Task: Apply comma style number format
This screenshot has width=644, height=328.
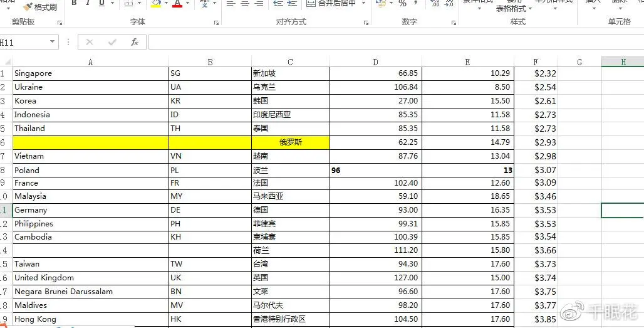Action: pyautogui.click(x=415, y=3)
